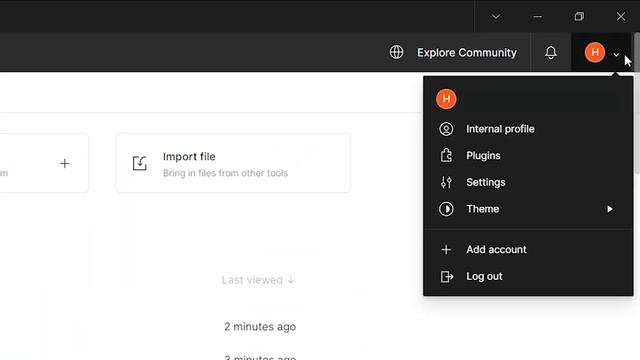640x360 pixels.
Task: Open the Theme submenu
Action: click(x=528, y=209)
